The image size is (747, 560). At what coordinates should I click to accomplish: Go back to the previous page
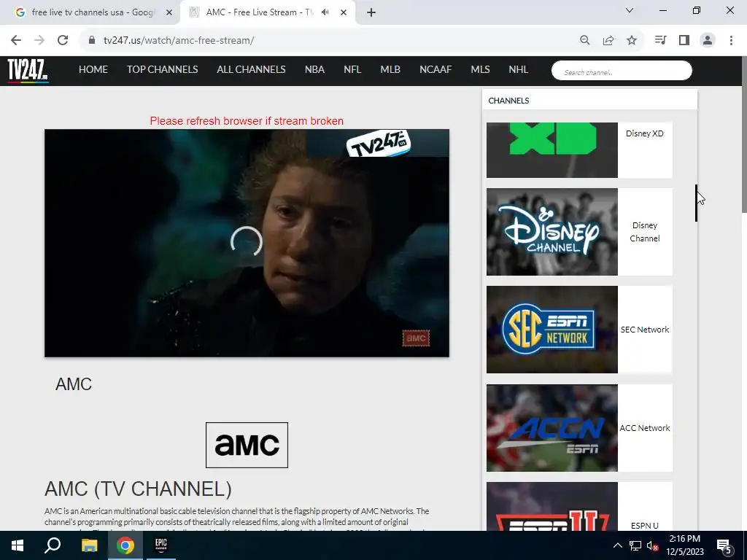(x=16, y=41)
